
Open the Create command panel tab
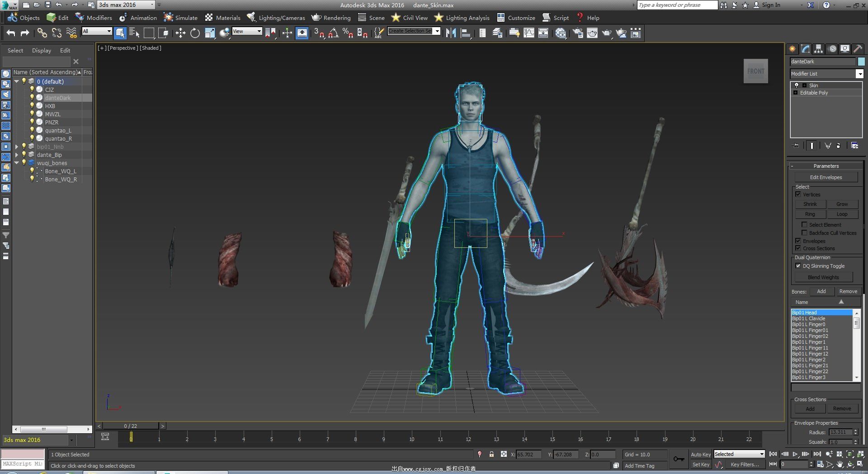click(793, 49)
